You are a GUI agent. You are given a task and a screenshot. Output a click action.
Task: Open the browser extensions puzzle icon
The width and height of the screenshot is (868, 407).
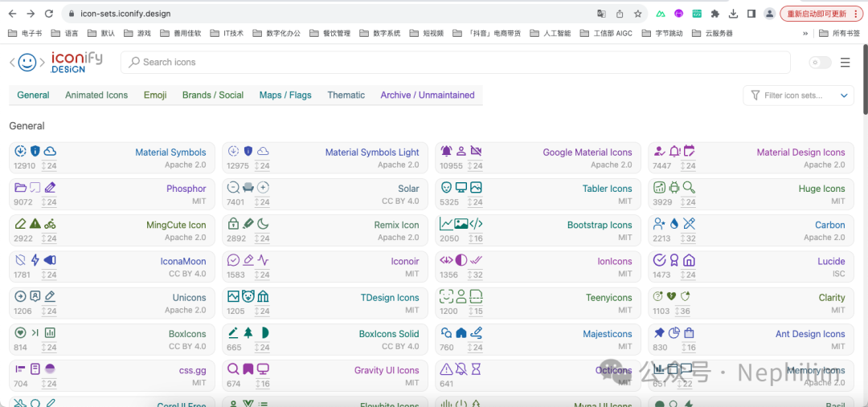coord(715,14)
